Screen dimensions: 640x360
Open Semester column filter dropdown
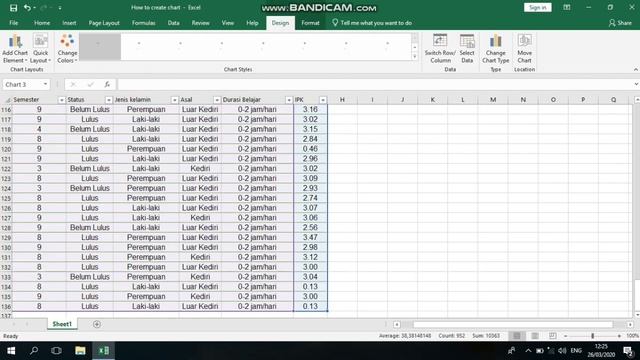point(61,100)
